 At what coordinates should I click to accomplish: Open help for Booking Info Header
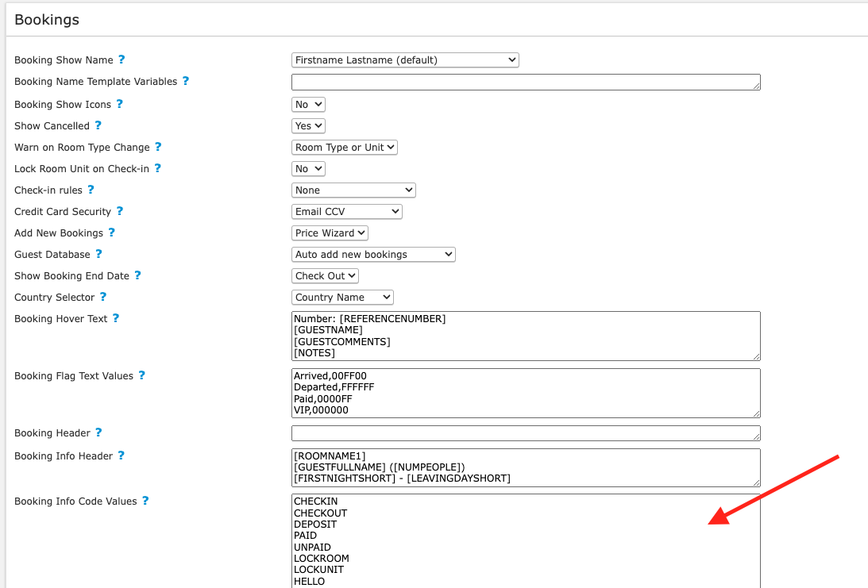tap(122, 455)
